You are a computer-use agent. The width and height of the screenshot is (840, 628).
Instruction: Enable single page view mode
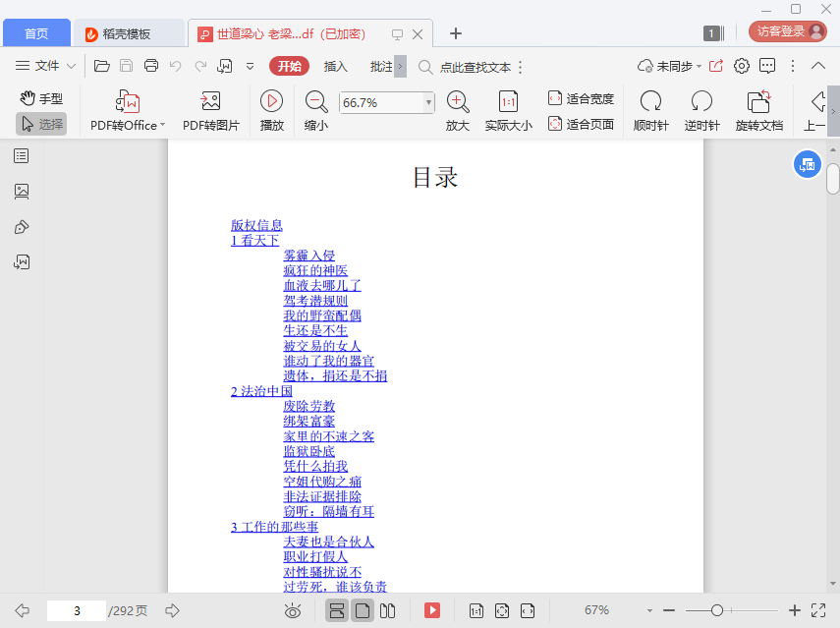coord(363,611)
